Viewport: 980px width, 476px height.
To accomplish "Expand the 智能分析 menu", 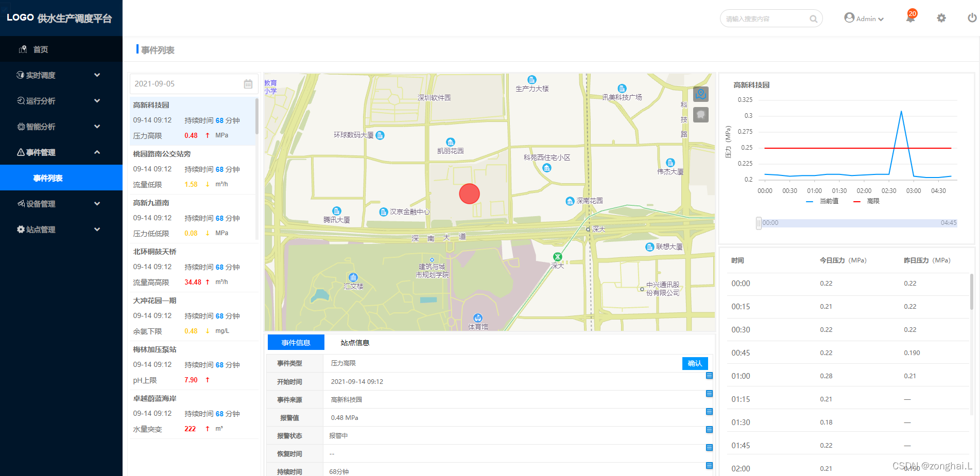I will pyautogui.click(x=61, y=127).
